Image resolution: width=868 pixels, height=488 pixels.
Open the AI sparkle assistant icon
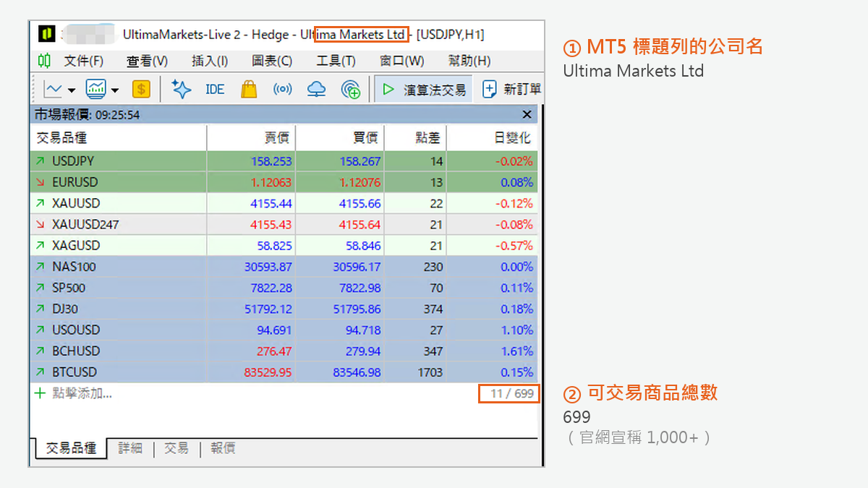[x=181, y=90]
